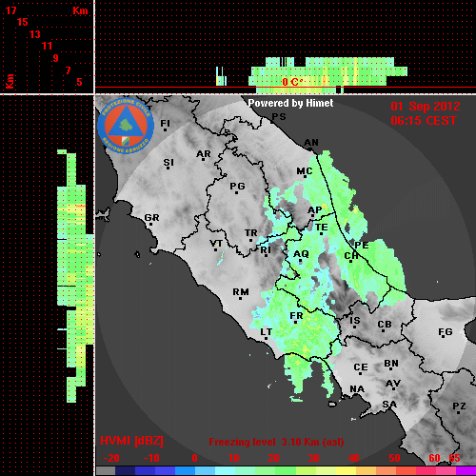The height and width of the screenshot is (476, 476).
Task: Click the '60' dBZ scale value
Action: point(434,458)
